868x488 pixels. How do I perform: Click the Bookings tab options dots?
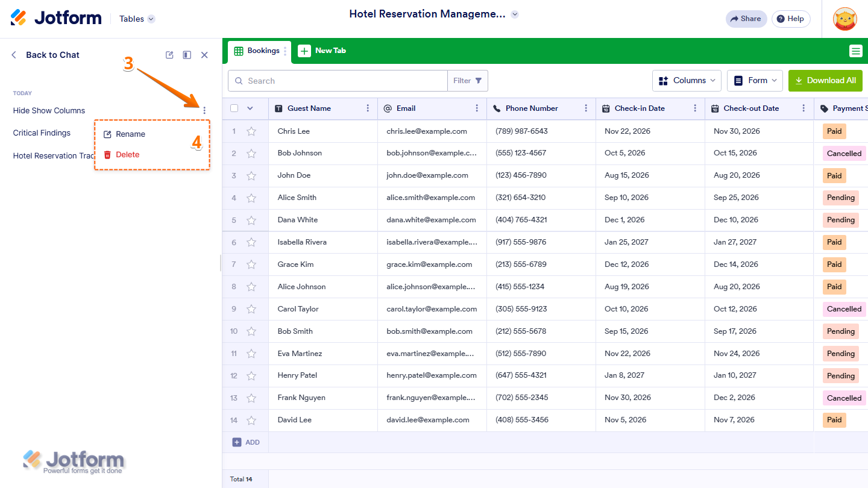[285, 51]
